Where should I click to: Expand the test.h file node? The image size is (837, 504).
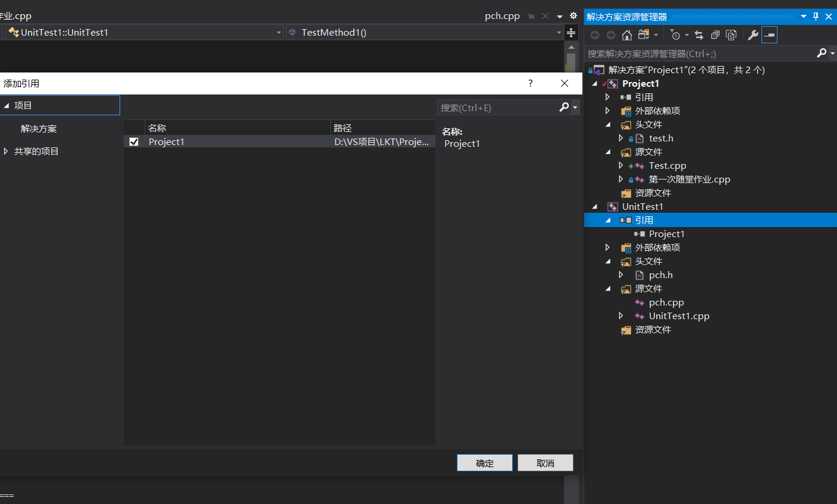tap(621, 138)
